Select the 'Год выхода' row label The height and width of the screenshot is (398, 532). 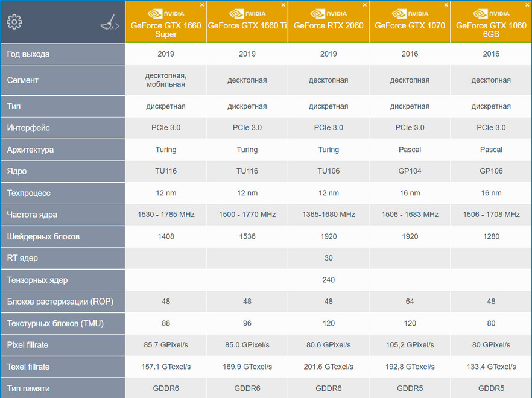point(28,54)
